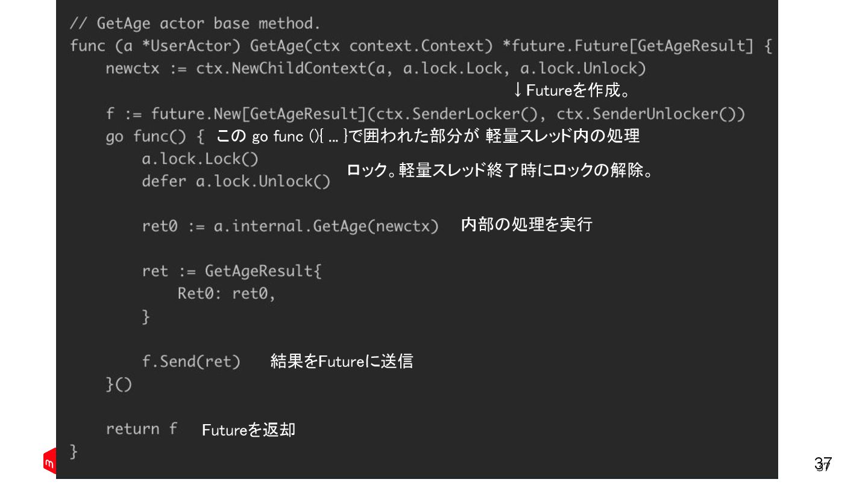Image resolution: width=868 pixels, height=488 pixels.
Task: Click the func GetAge signature line
Action: coord(420,46)
